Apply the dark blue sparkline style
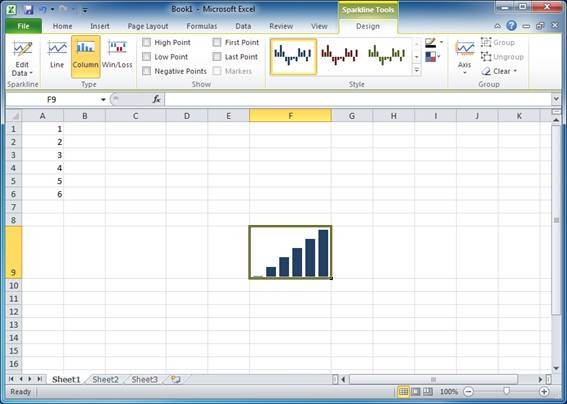Viewport: 567px width, 404px height. (x=293, y=56)
